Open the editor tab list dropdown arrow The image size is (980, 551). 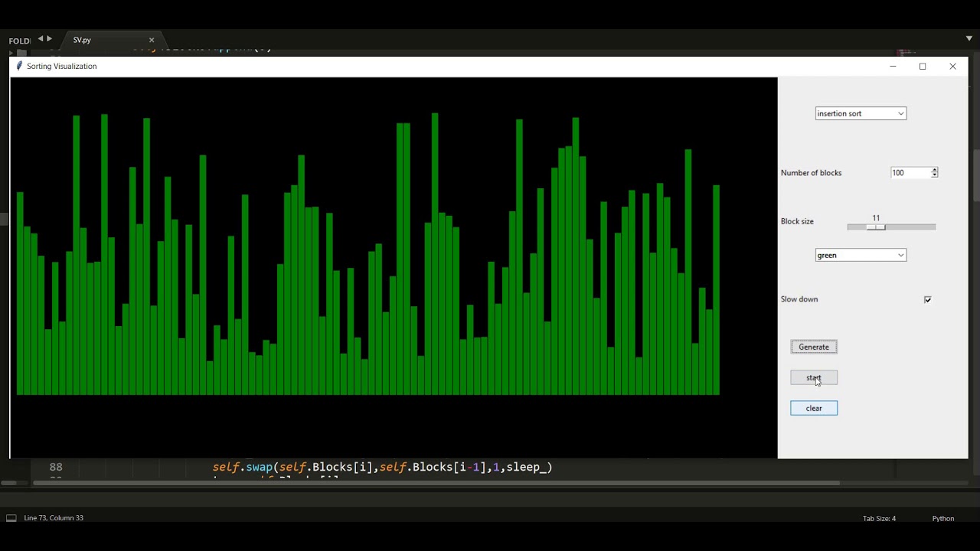click(969, 38)
